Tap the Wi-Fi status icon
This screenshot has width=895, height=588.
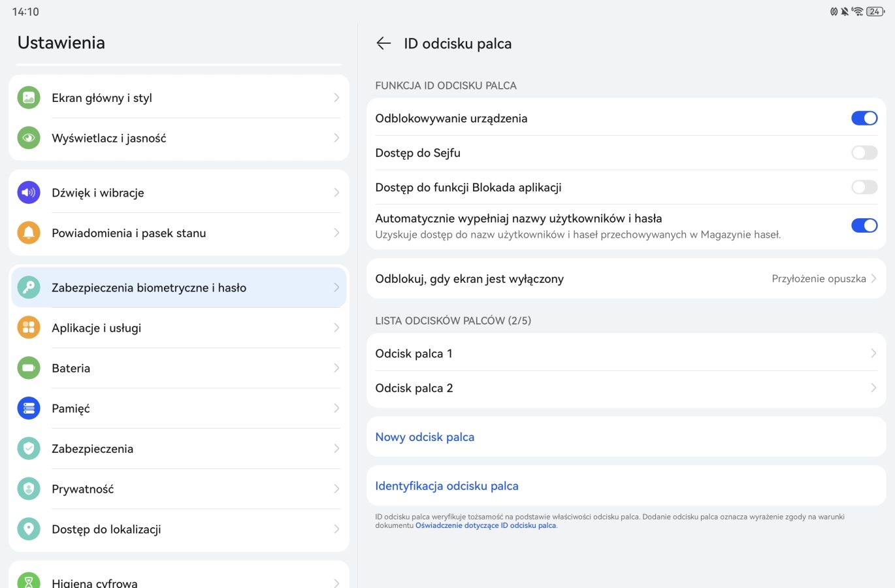point(858,11)
